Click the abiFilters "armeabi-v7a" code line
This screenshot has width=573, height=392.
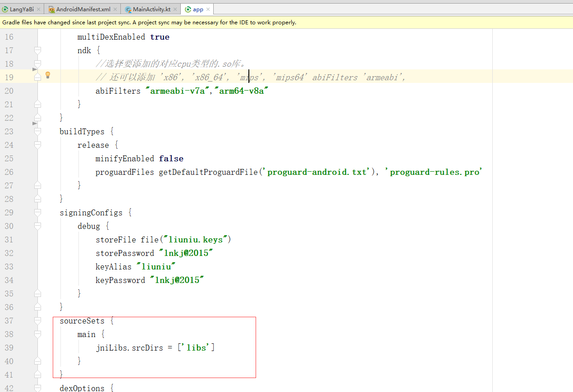tap(182, 91)
